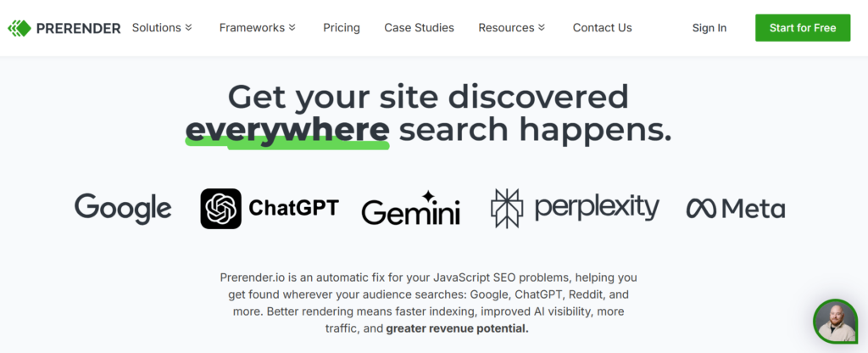Click the "greater revenue potential" bold text
The height and width of the screenshot is (353, 868).
457,328
